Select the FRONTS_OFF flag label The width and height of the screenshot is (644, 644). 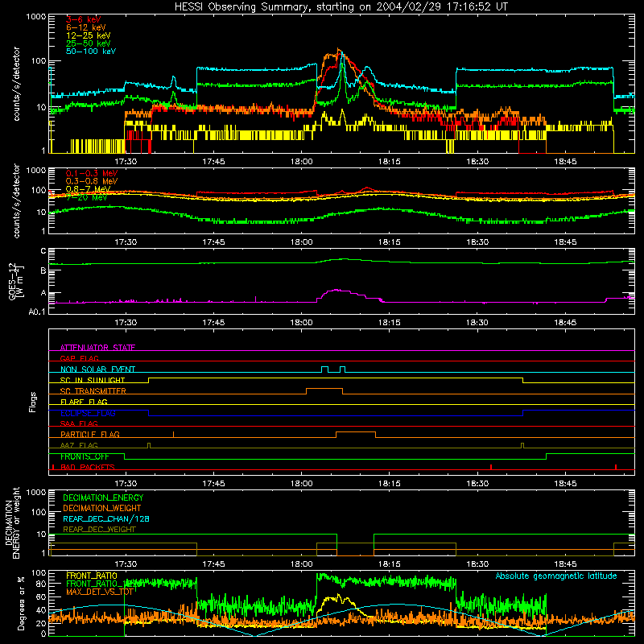(85, 456)
